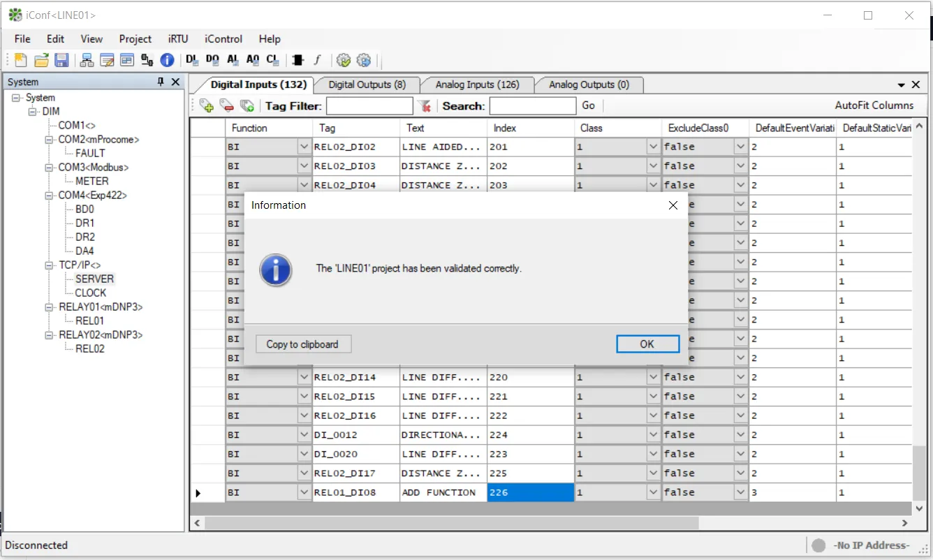
Task: Select the METER tree item
Action: [x=92, y=181]
